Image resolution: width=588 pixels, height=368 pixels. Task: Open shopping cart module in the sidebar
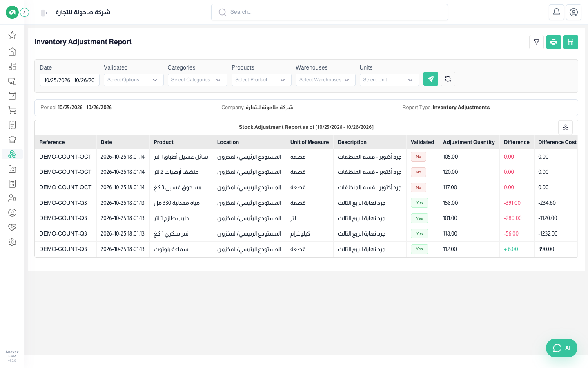pyautogui.click(x=12, y=110)
